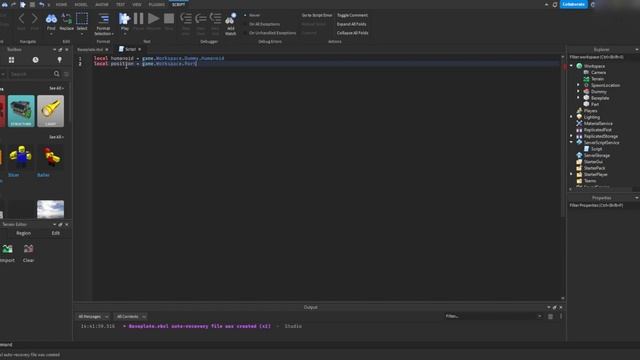This screenshot has height=360, width=640.
Task: Open Toolbox search filter options icon
Action: 67,74
